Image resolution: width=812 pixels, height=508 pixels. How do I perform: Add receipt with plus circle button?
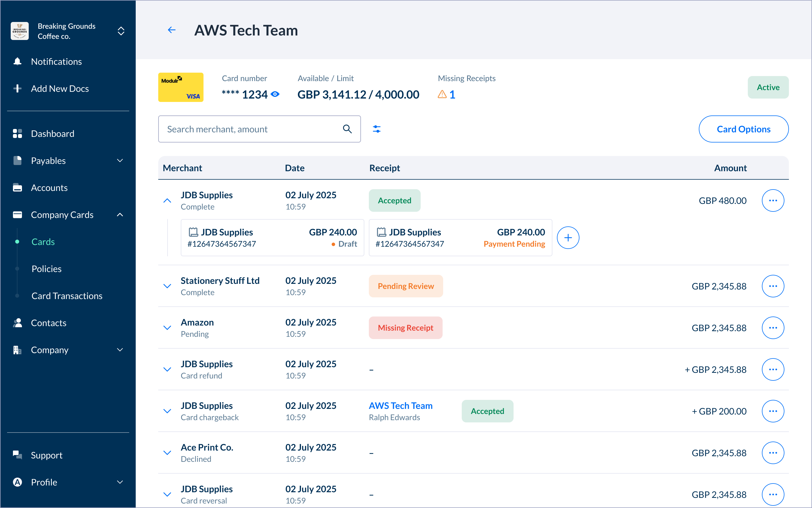click(568, 238)
